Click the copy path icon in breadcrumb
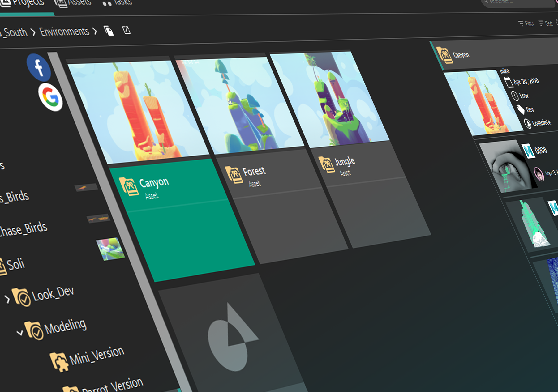The height and width of the screenshot is (392, 558). pyautogui.click(x=109, y=31)
